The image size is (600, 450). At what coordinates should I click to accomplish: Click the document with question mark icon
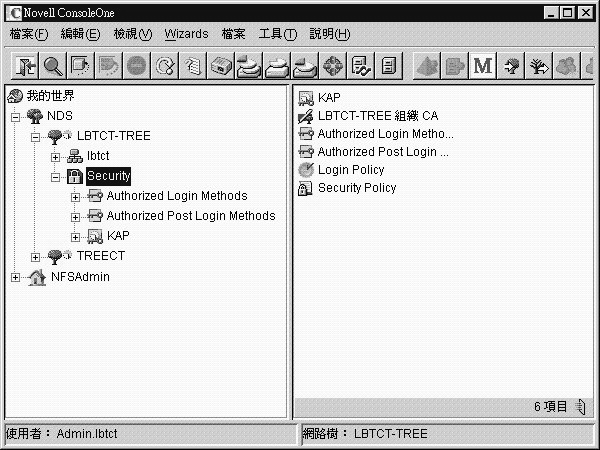point(193,66)
